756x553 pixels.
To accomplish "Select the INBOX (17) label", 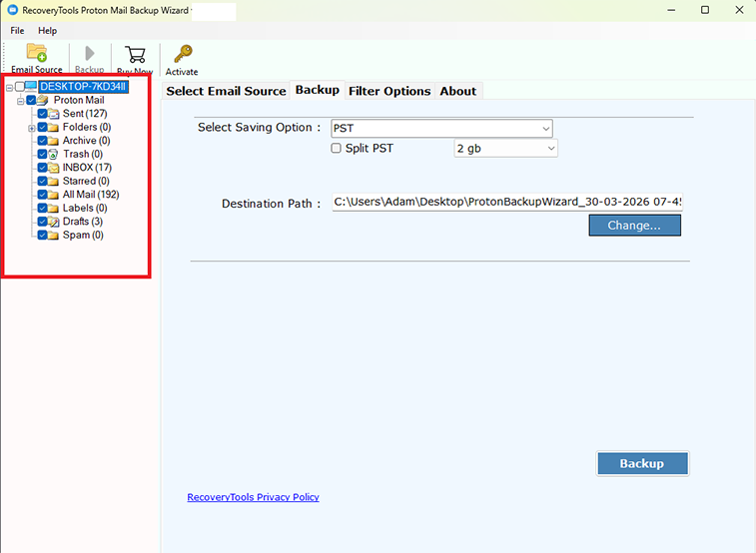I will 87,168.
